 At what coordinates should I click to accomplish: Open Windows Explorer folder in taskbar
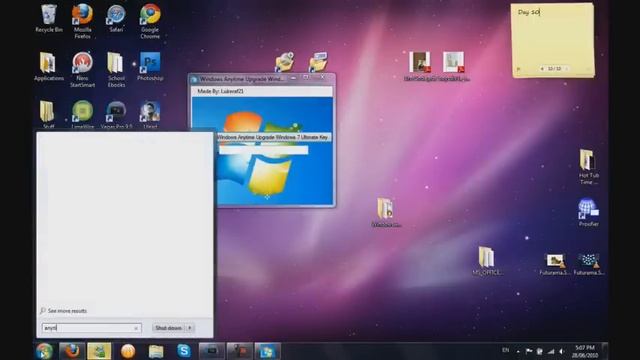coord(156,351)
